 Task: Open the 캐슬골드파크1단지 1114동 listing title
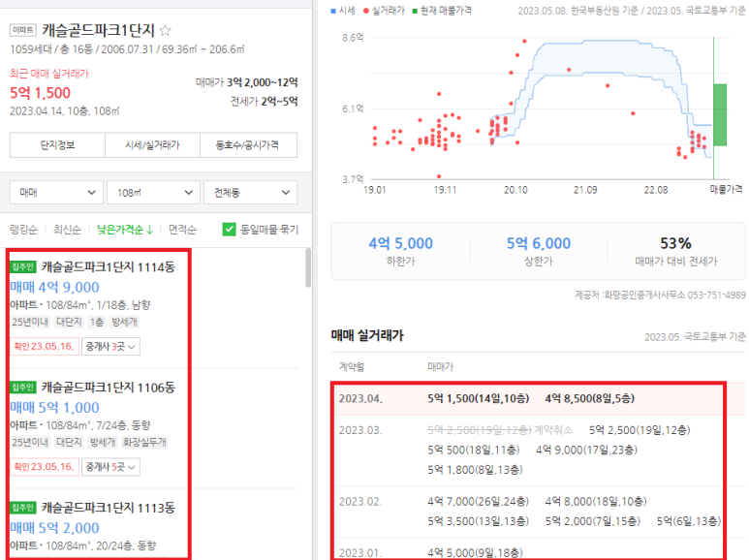click(x=108, y=266)
